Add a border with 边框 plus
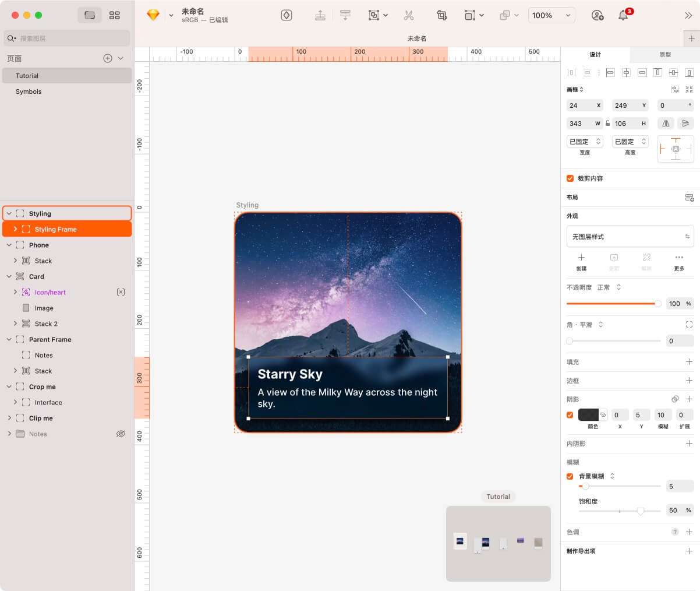The height and width of the screenshot is (591, 700). coord(689,381)
